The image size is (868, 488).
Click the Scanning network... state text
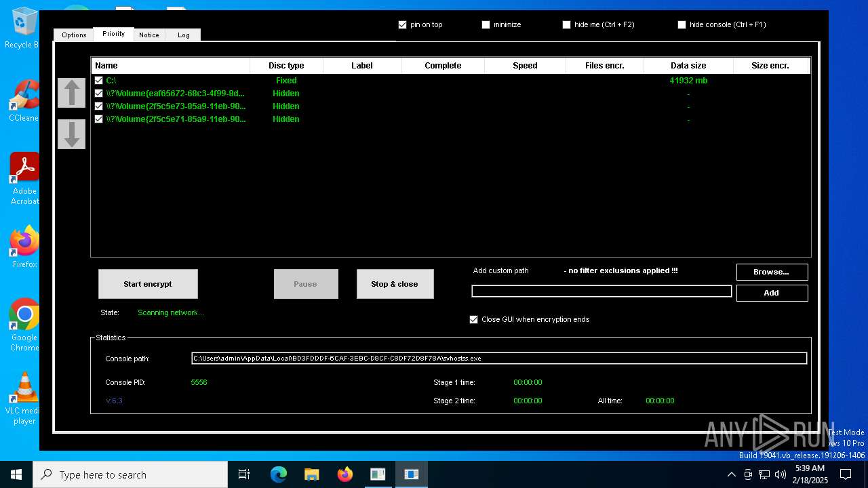[x=170, y=312]
